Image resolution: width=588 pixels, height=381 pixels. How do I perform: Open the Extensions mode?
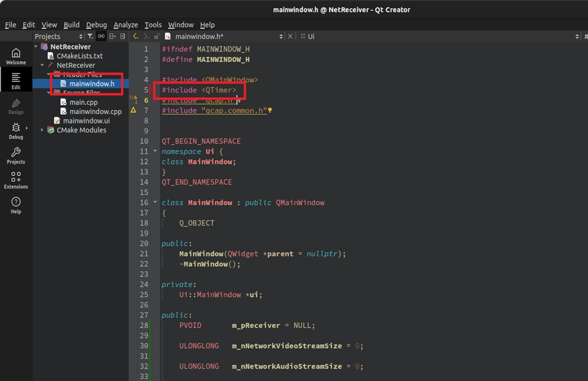(16, 180)
